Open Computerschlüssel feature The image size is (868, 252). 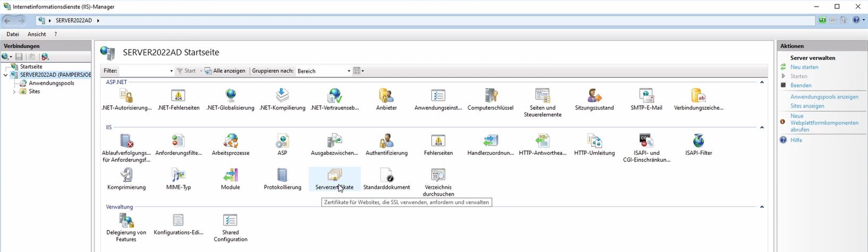point(490,99)
